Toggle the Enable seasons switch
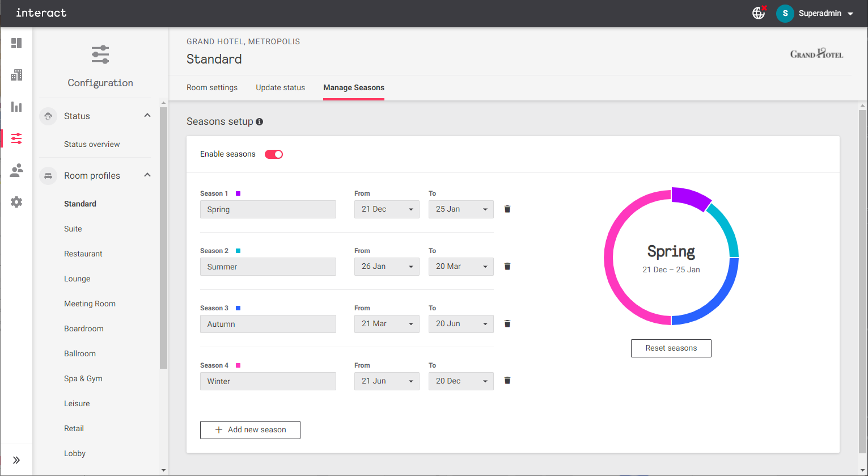868x476 pixels. pyautogui.click(x=274, y=154)
